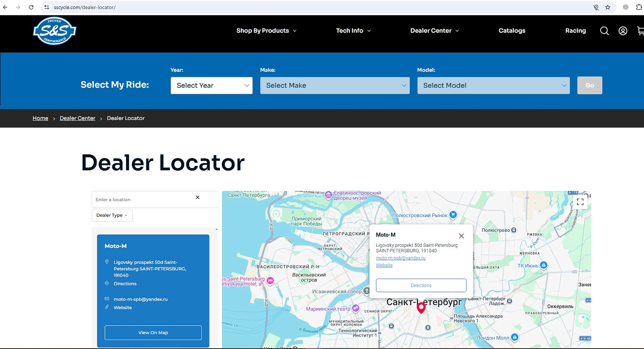644x349 pixels.
Task: Open the Website link in map popup
Action: point(384,265)
